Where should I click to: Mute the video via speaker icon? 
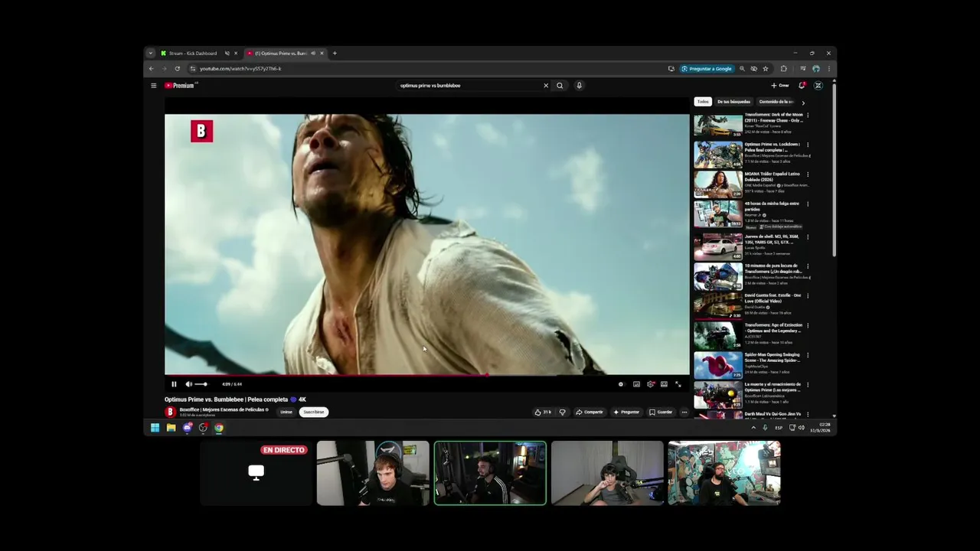pyautogui.click(x=188, y=384)
